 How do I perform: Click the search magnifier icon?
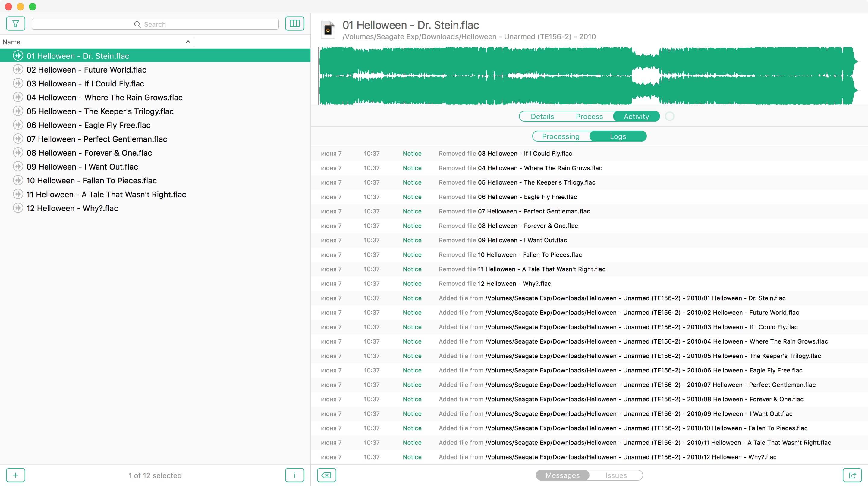(137, 24)
